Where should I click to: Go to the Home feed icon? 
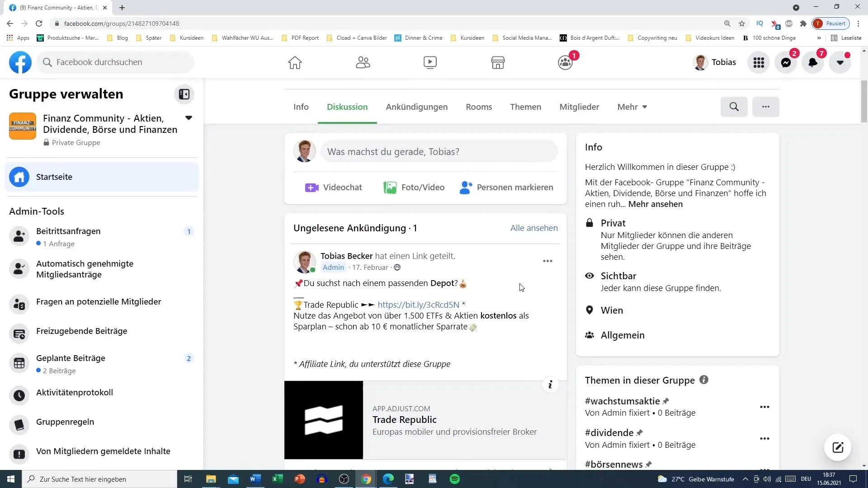pyautogui.click(x=295, y=62)
